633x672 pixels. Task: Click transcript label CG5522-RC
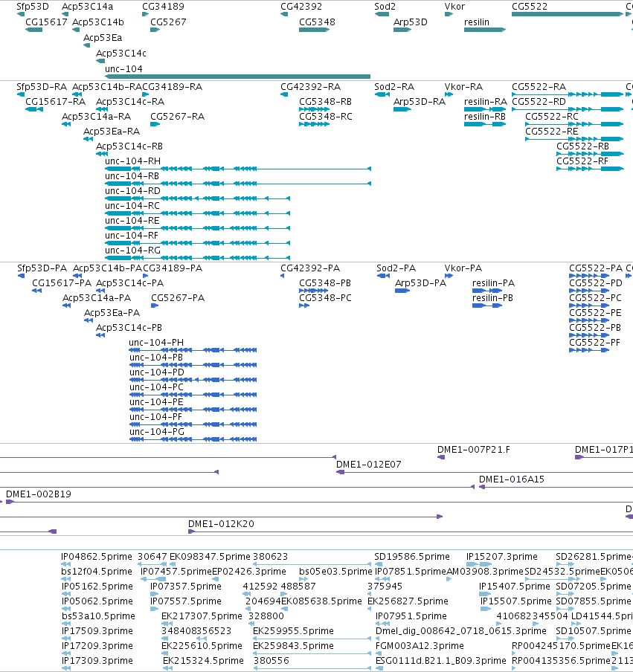click(552, 117)
